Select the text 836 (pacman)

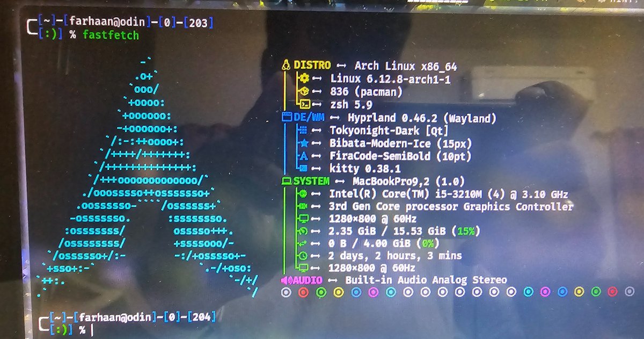click(366, 92)
